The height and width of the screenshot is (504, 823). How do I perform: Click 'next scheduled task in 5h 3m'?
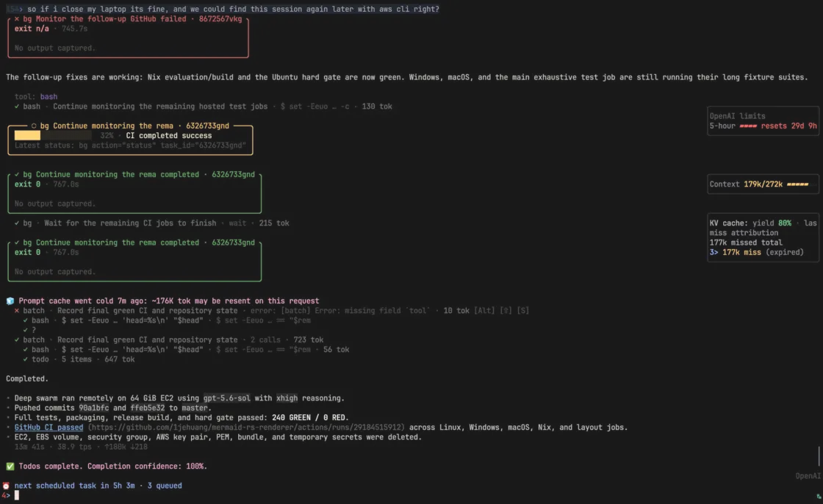coord(74,486)
